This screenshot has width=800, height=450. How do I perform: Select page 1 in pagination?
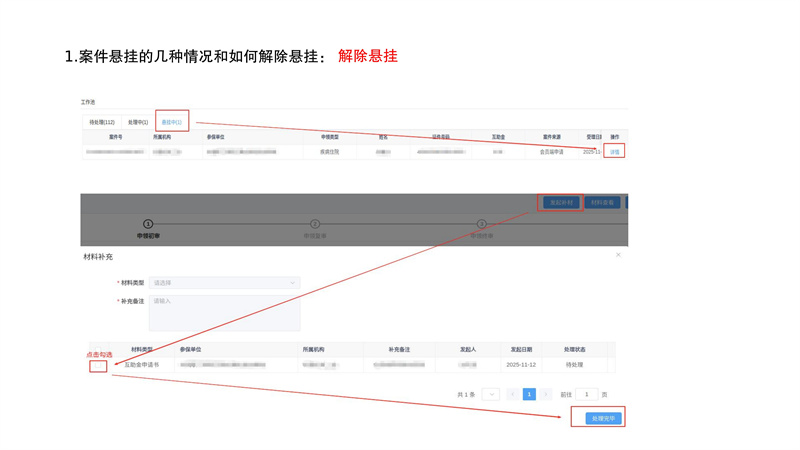coord(529,395)
